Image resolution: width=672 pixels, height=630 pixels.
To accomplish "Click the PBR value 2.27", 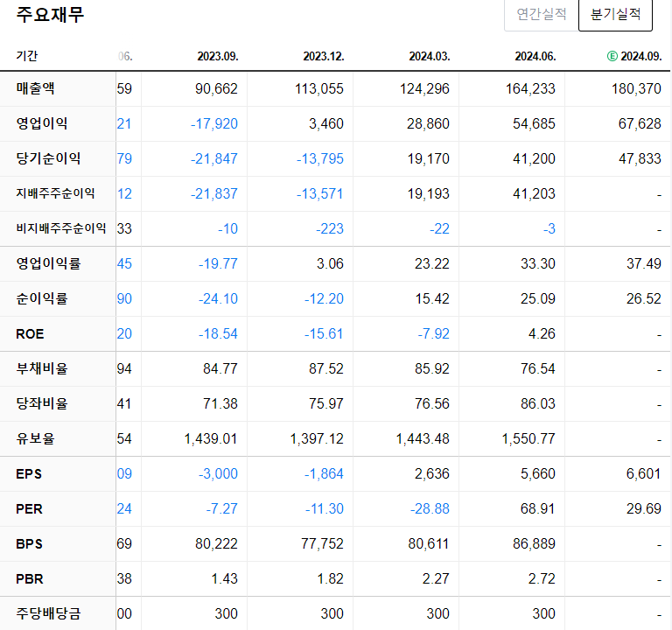I will 436,579.
